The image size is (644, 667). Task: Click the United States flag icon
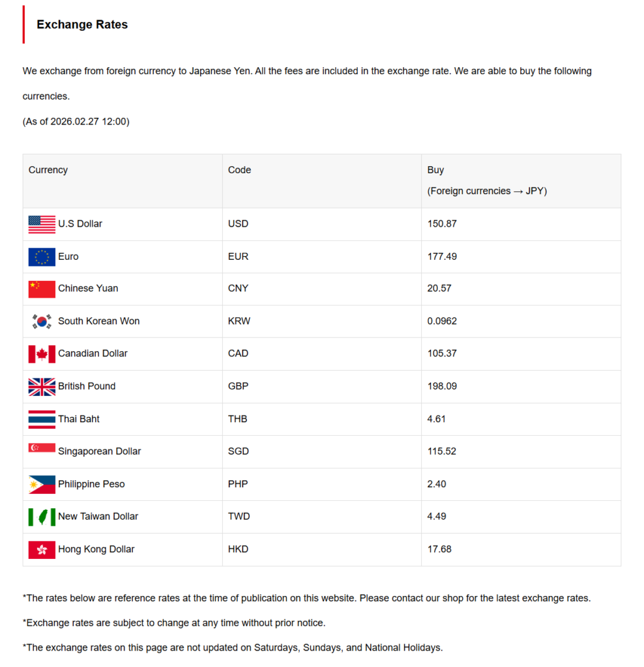42,224
